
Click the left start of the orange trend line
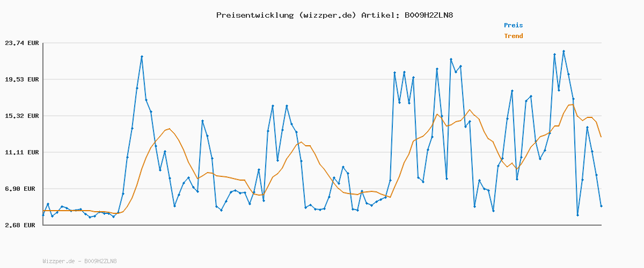pyautogui.click(x=43, y=211)
